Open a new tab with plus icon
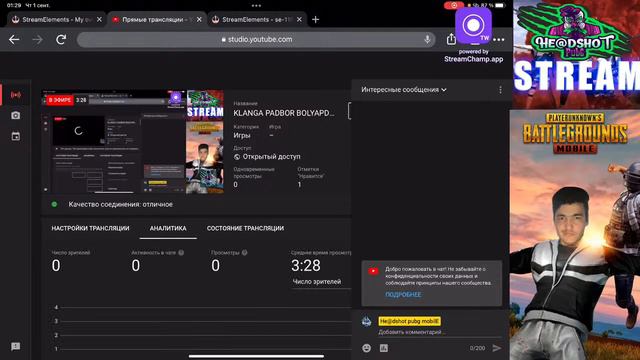 click(316, 20)
